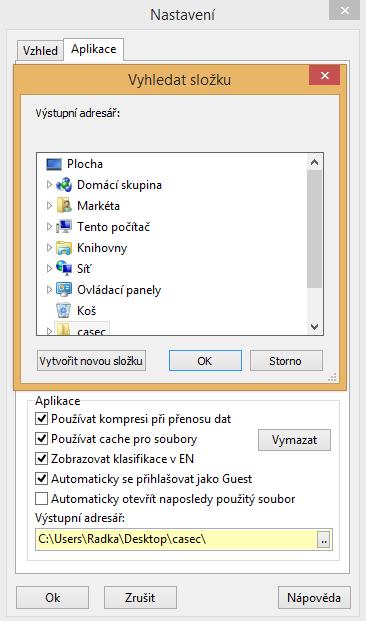Click the Vytvořit novou složku button

91,361
